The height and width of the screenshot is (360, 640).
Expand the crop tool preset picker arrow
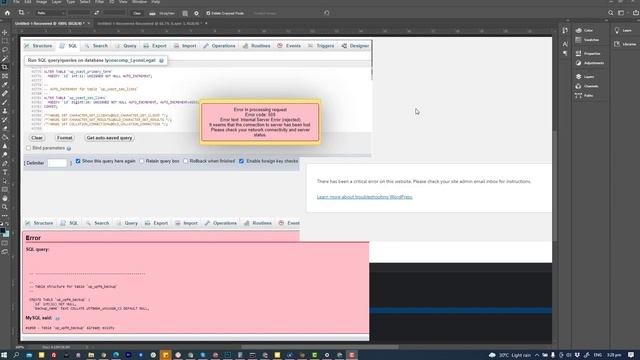28,13
